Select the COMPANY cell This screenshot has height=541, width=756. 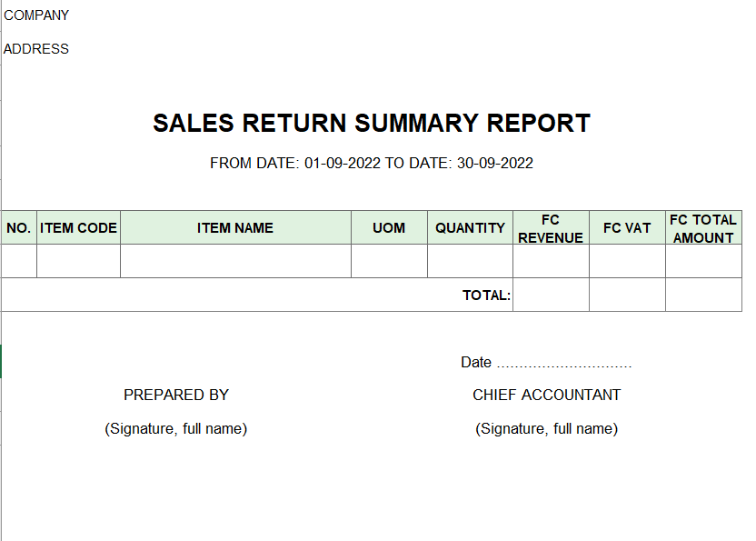36,15
